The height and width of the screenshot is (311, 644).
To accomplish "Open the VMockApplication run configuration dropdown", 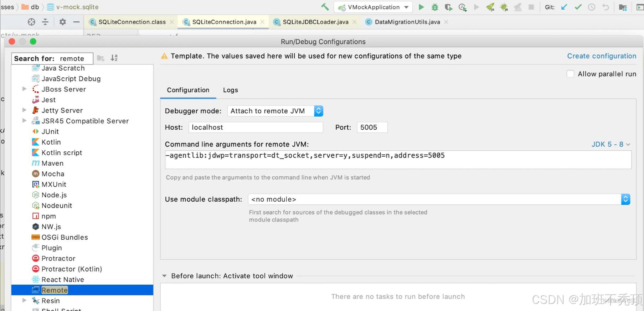I will tap(373, 7).
